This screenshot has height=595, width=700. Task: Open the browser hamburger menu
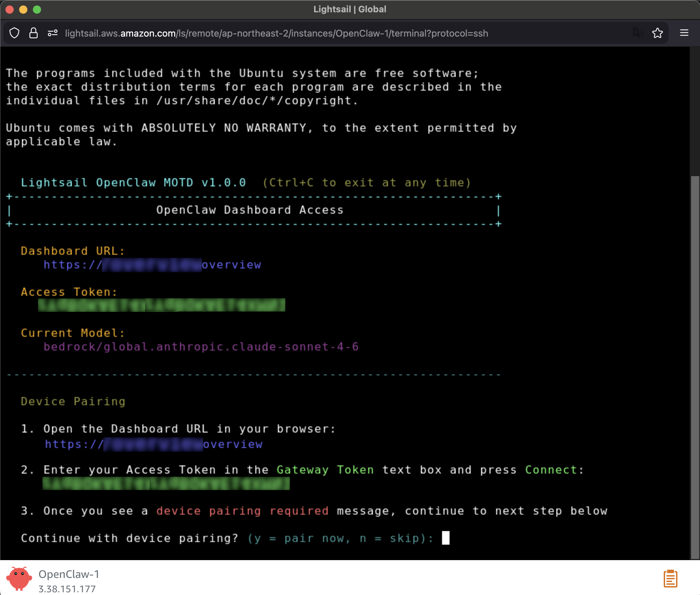(x=684, y=33)
